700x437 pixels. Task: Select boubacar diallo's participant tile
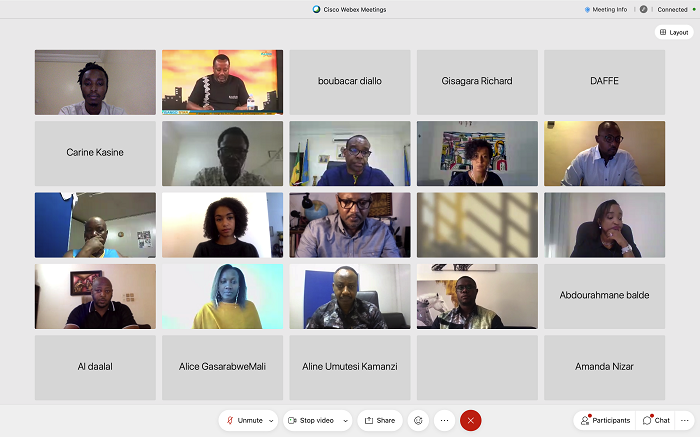click(350, 82)
